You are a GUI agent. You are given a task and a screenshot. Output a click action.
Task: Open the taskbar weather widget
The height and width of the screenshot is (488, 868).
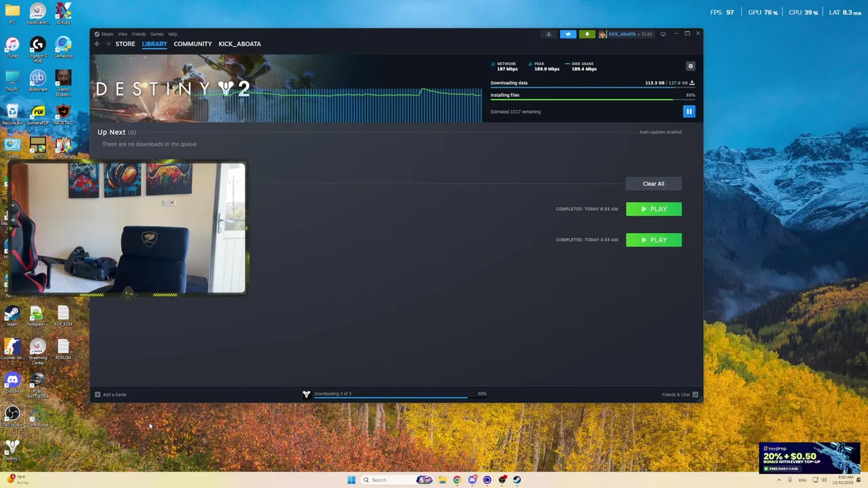point(16,479)
